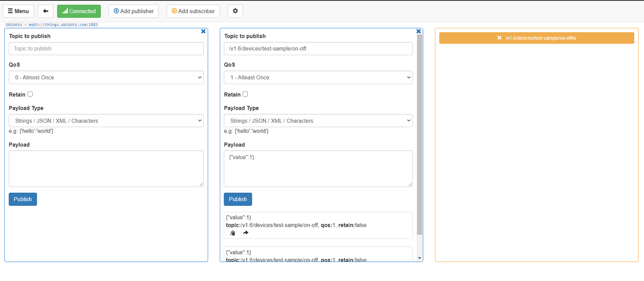Enable Retain on the empty publisher

pos(29,93)
